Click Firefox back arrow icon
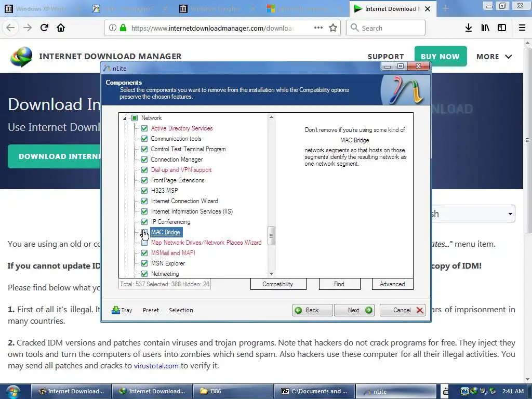This screenshot has height=399, width=532. click(x=10, y=28)
